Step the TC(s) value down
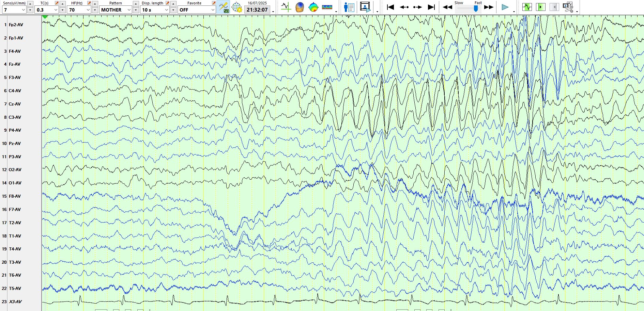 click(63, 10)
